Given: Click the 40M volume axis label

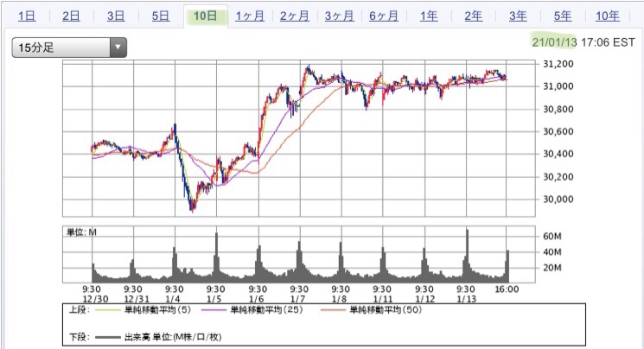Looking at the screenshot, I should (552, 252).
